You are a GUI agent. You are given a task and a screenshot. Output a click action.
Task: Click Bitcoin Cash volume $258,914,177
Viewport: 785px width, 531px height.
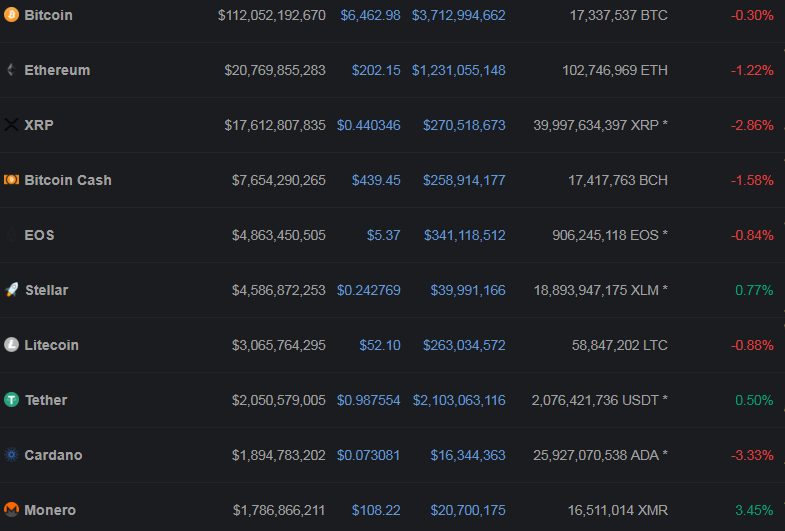tap(464, 181)
